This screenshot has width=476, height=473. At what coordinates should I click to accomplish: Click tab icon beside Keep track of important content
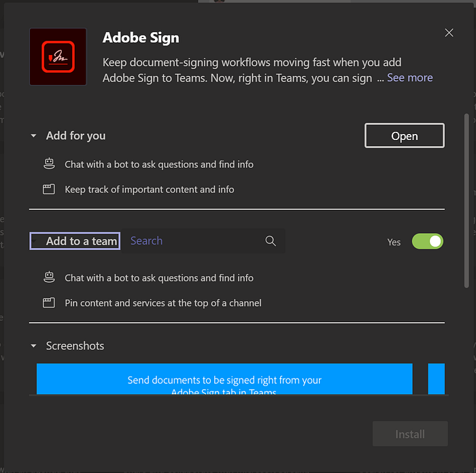point(48,189)
